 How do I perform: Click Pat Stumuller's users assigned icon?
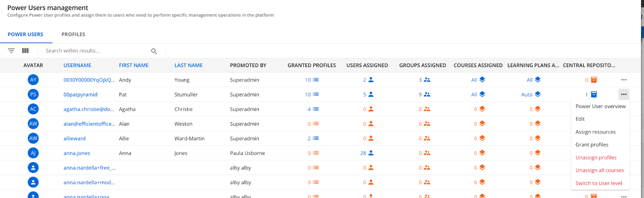coord(371,94)
